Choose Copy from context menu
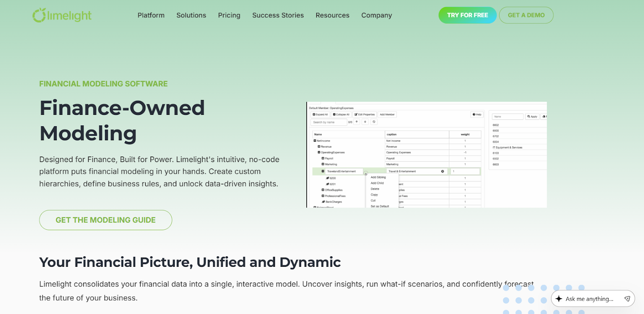The width and height of the screenshot is (644, 314). click(374, 195)
